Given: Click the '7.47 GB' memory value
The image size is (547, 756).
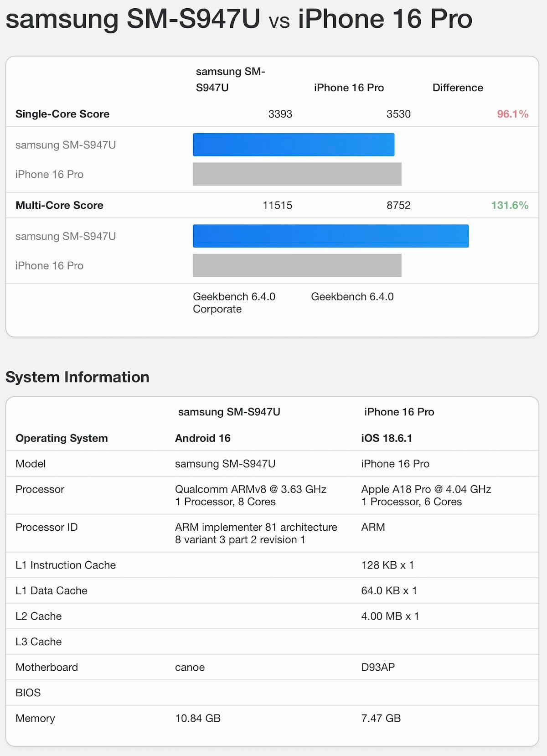Looking at the screenshot, I should tap(381, 718).
